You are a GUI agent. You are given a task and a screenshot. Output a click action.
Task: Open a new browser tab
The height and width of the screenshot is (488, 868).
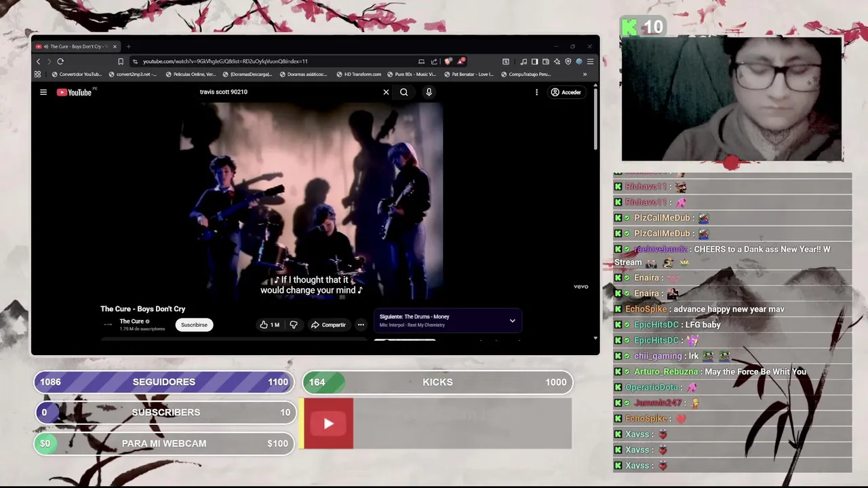tap(128, 47)
